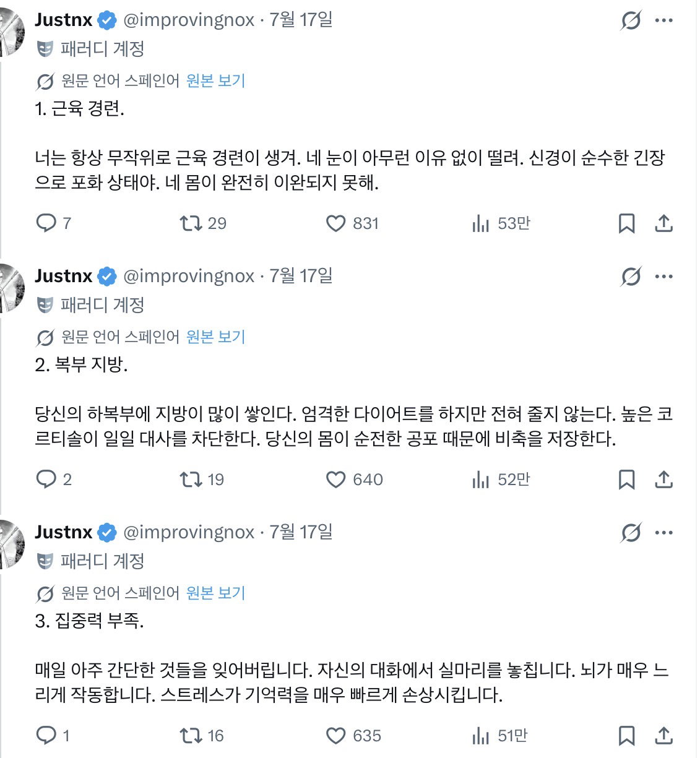Viewport: 700px width, 758px height.
Task: Reply to the 근육 경련 tweet
Action: [46, 223]
